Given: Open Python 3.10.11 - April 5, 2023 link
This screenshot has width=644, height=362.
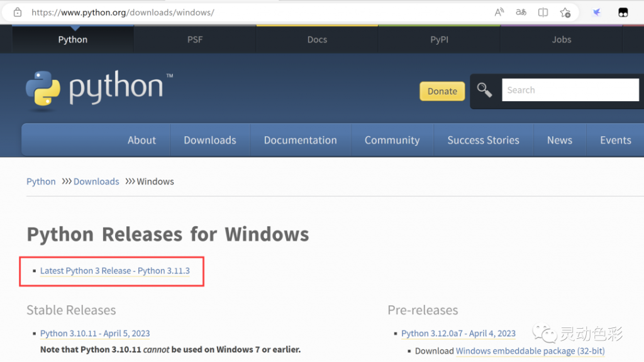Looking at the screenshot, I should point(95,333).
